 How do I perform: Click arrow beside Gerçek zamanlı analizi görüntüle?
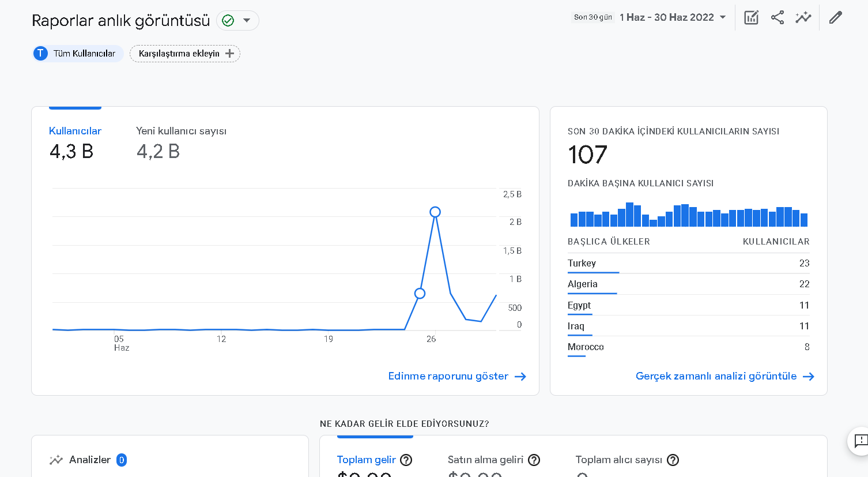pyautogui.click(x=809, y=377)
